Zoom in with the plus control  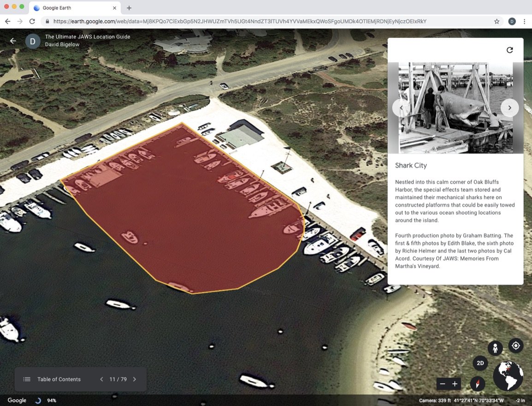(x=455, y=383)
